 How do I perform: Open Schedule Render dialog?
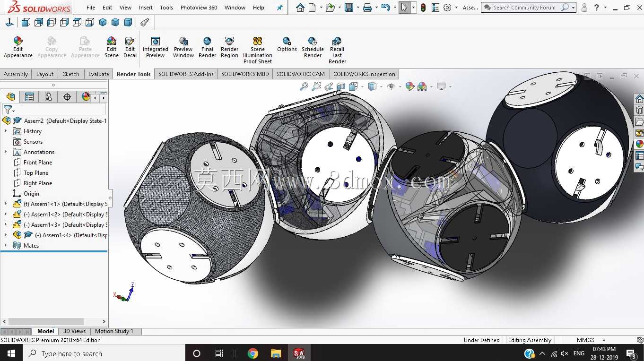coord(313,48)
